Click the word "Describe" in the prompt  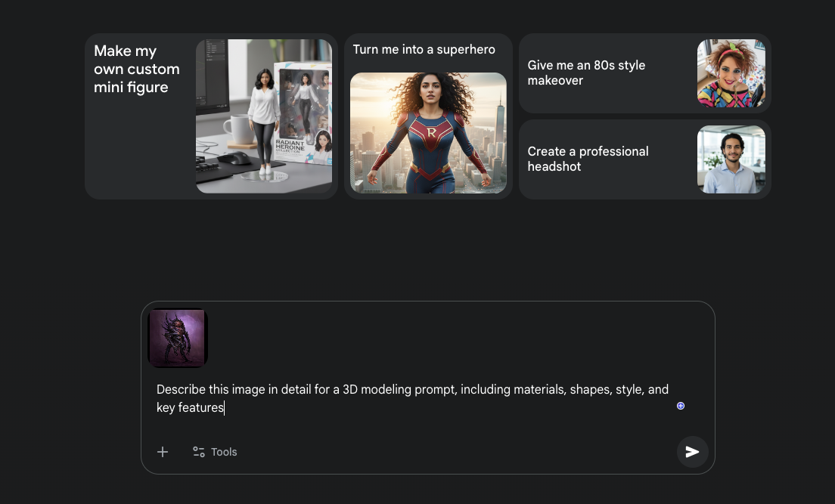tap(180, 390)
